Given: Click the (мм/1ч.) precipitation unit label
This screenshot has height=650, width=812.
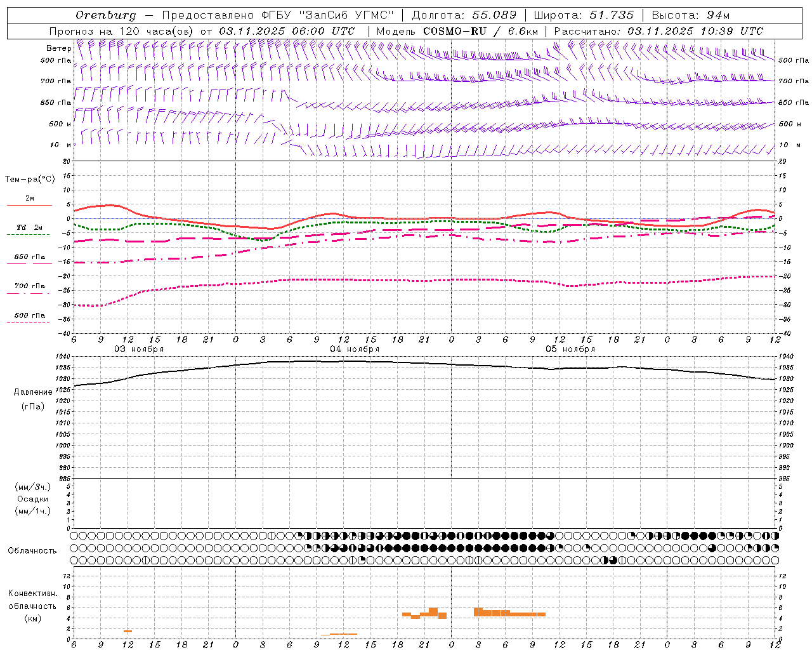Looking at the screenshot, I should pos(33,511).
